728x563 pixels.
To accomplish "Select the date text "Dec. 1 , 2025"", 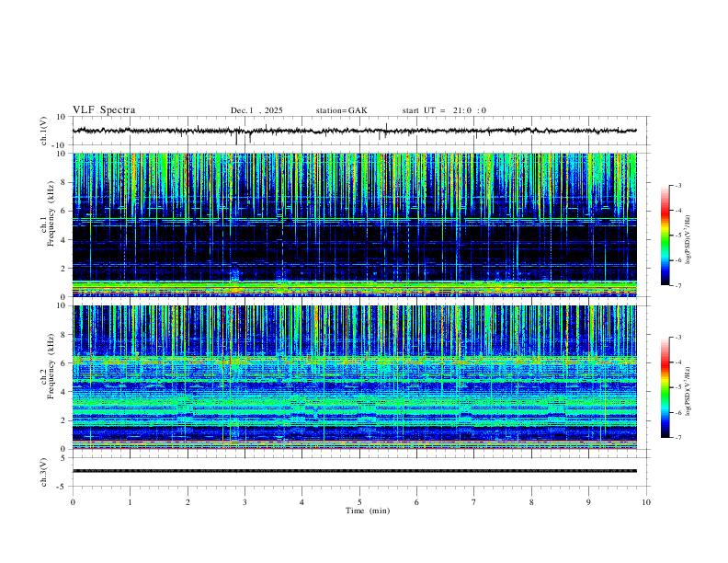I will coord(256,110).
